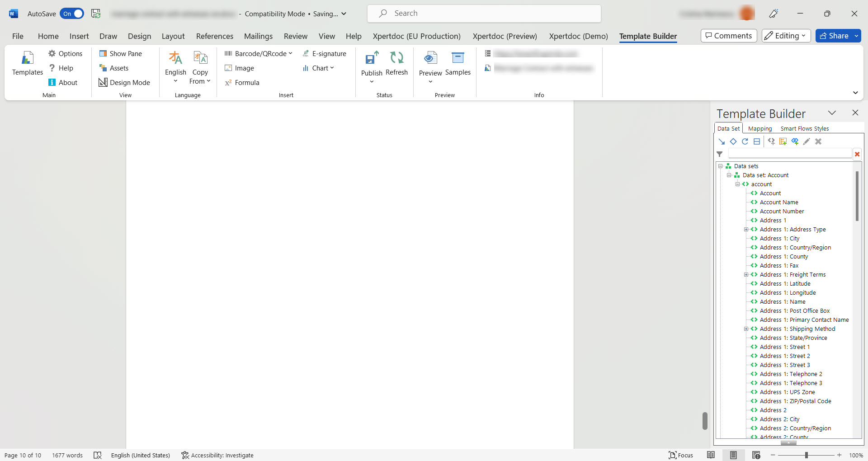
Task: Open the Editing mode dropdown
Action: [786, 36]
